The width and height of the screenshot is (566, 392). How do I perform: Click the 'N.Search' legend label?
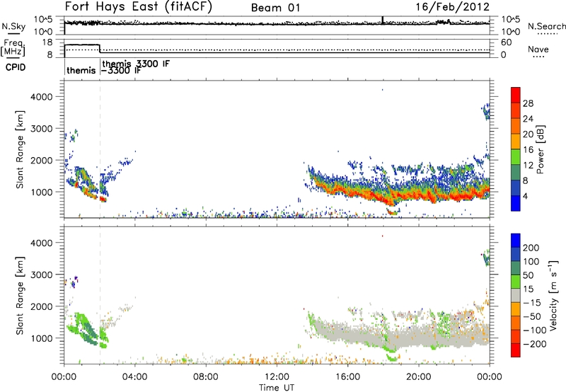tap(546, 26)
